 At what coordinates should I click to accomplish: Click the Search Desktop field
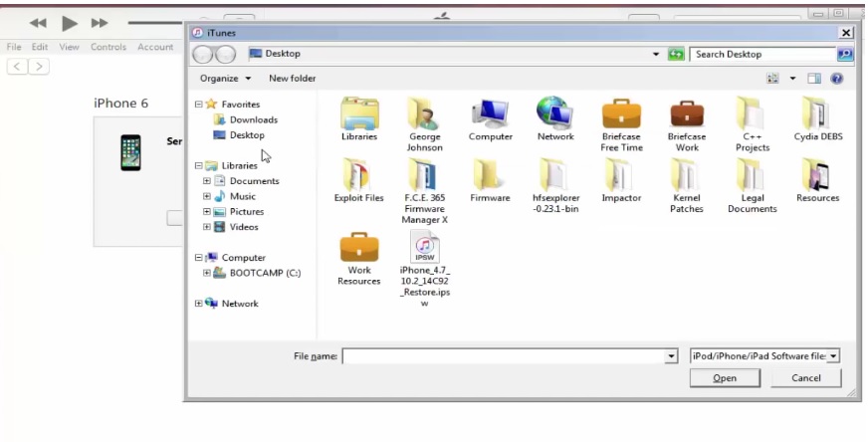[762, 55]
